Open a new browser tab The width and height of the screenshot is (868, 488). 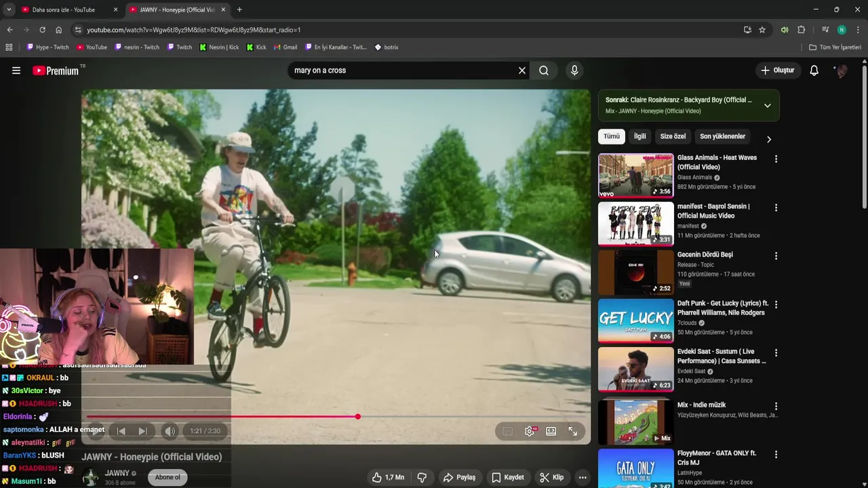click(239, 9)
